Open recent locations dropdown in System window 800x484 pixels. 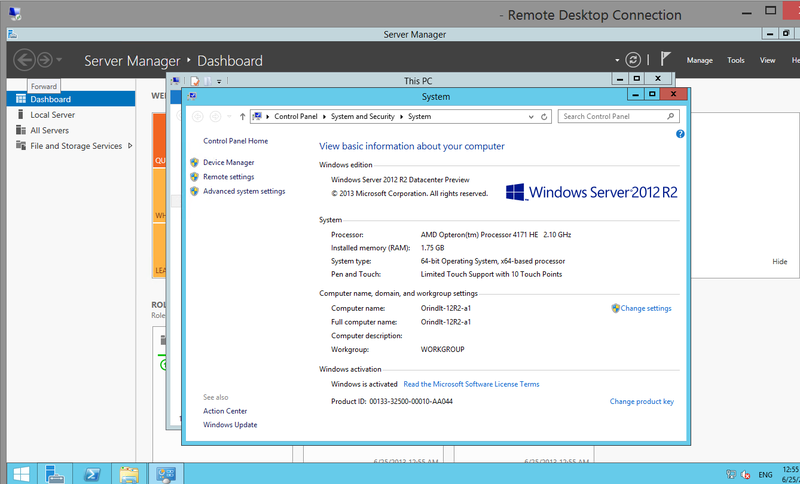tap(229, 117)
